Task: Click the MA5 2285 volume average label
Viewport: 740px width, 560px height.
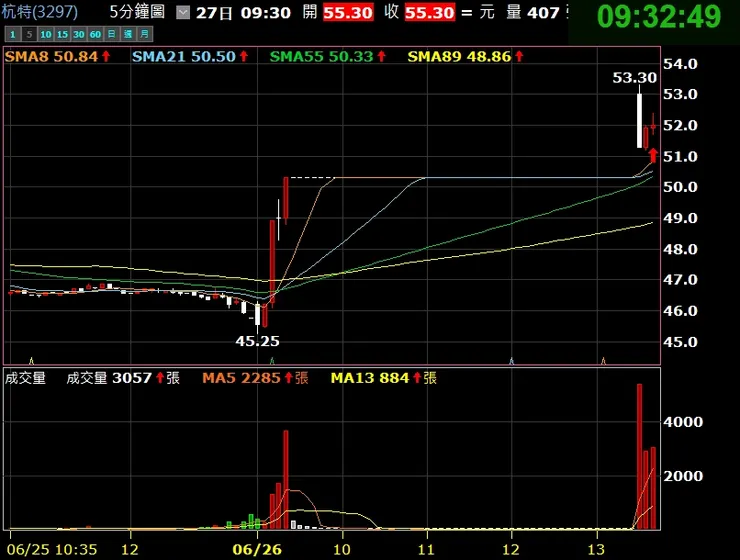Action: pos(255,378)
